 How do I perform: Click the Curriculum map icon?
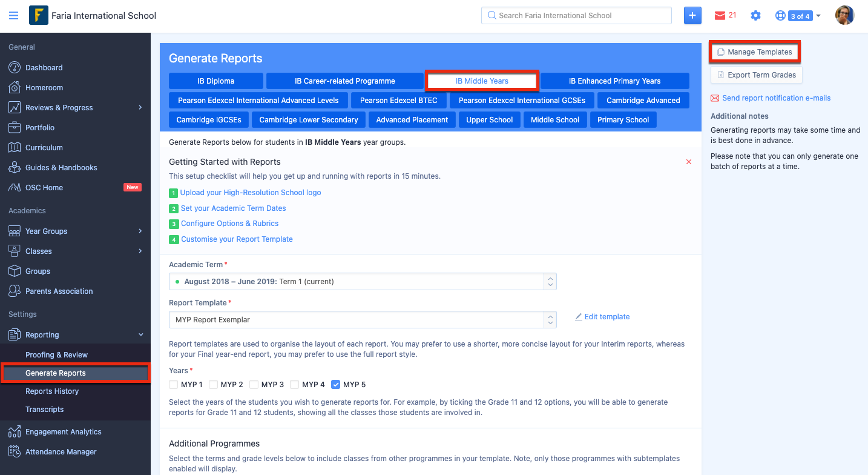(x=15, y=147)
